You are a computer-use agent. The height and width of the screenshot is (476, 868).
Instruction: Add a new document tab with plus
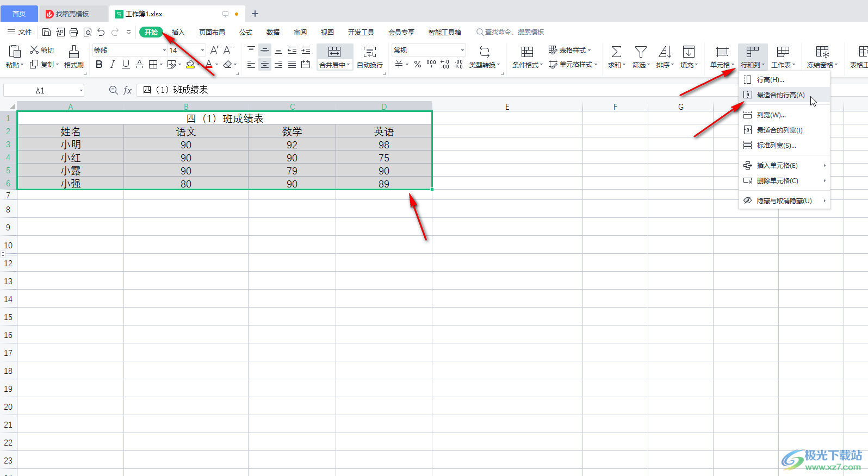click(x=255, y=14)
